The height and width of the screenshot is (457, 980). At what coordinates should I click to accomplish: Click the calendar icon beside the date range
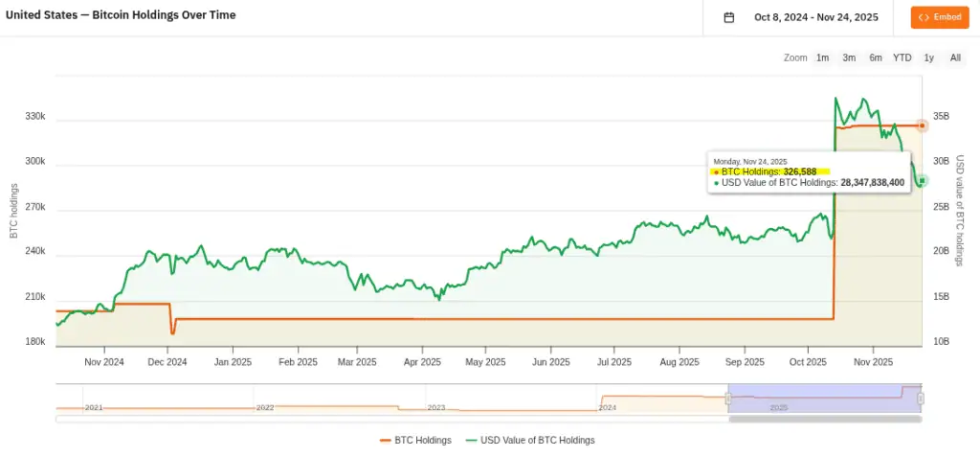pyautogui.click(x=729, y=17)
